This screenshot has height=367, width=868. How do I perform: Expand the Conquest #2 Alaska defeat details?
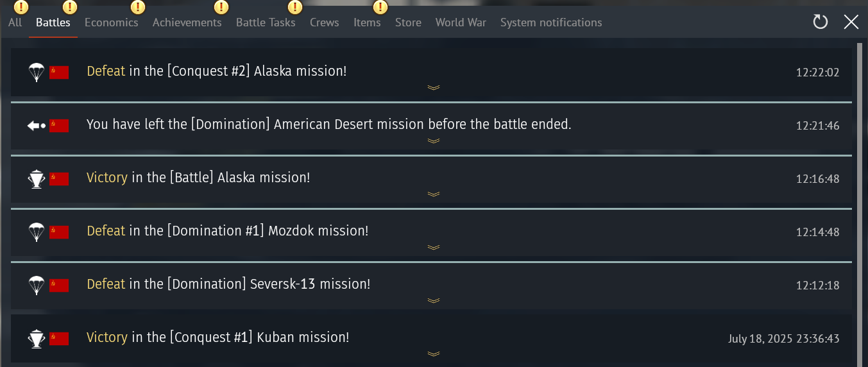coord(434,87)
